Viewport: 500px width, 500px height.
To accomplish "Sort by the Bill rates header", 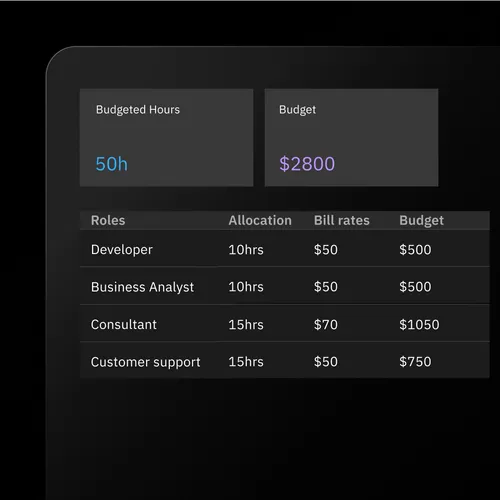I will (x=342, y=220).
